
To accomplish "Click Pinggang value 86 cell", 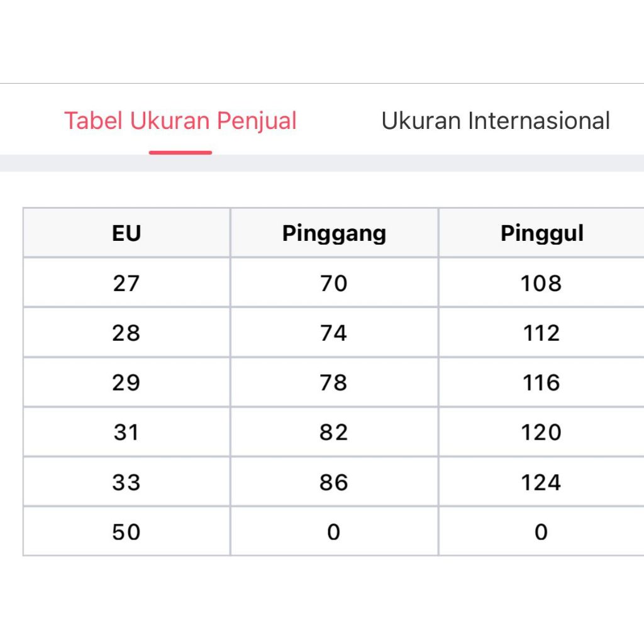I will coord(334,482).
